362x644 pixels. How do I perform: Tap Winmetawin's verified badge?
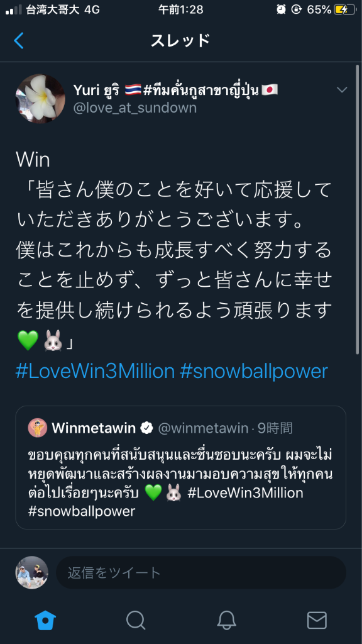[x=146, y=428]
